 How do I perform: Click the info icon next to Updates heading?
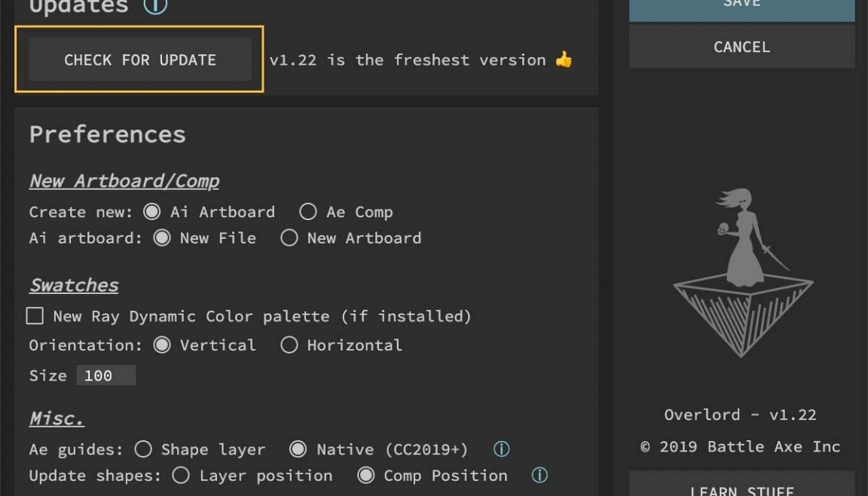[x=154, y=6]
